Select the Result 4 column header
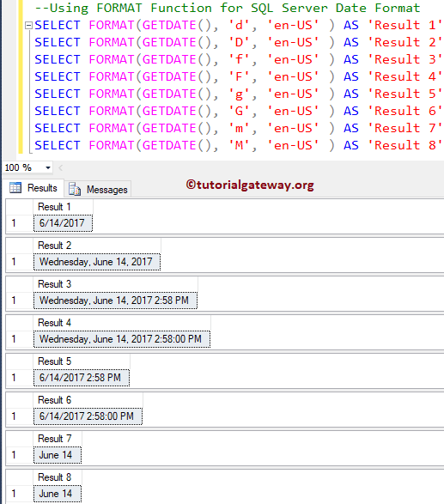This screenshot has height=504, width=444. pyautogui.click(x=122, y=323)
